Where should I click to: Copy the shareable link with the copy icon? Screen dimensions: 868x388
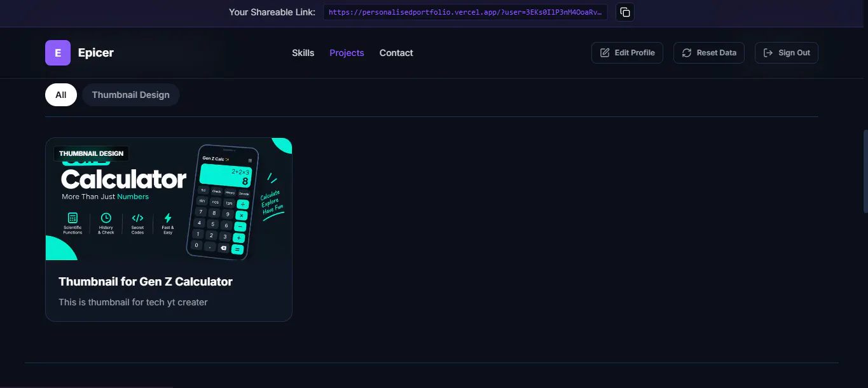click(x=625, y=12)
